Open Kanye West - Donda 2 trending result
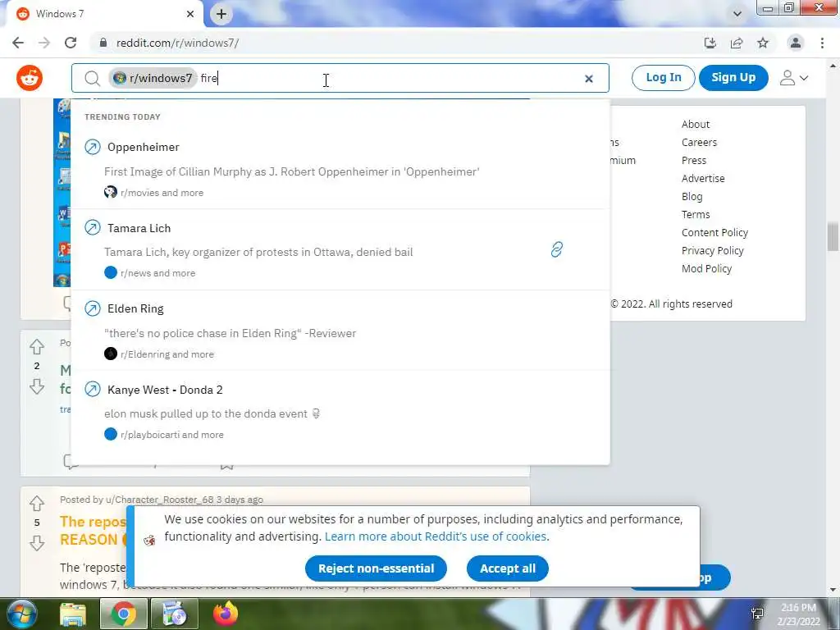The height and width of the screenshot is (630, 840). click(x=340, y=412)
